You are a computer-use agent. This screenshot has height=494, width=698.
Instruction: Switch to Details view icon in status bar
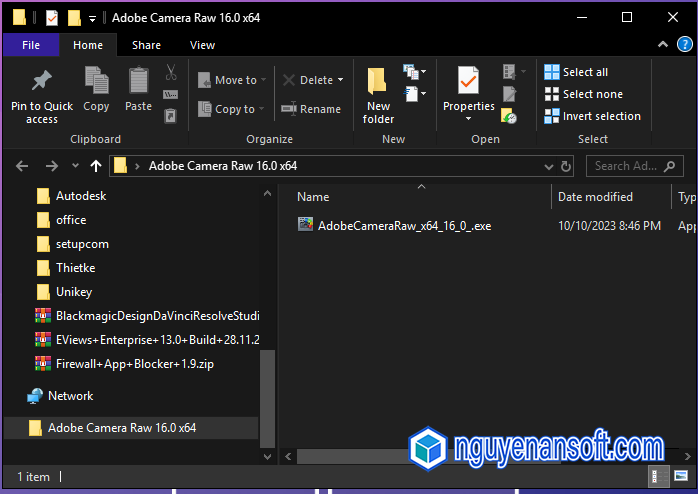pos(658,477)
